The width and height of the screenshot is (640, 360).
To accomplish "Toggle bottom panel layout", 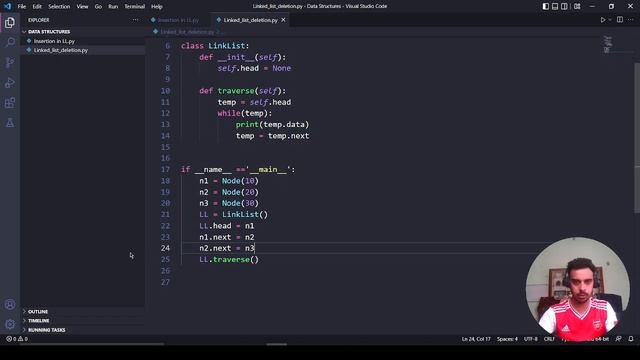I will [x=555, y=6].
